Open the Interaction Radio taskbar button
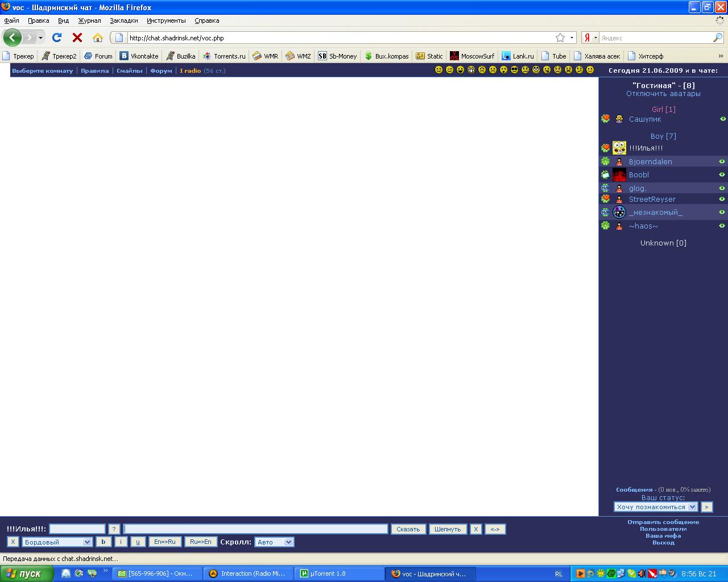 (x=249, y=573)
